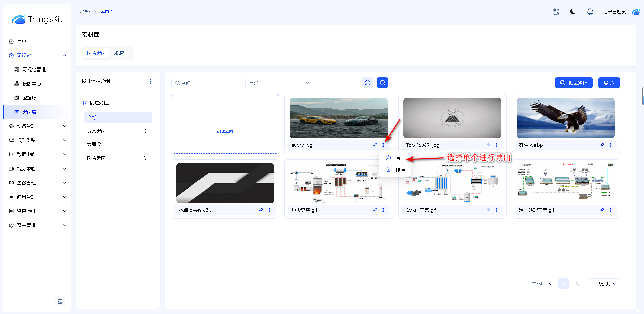Screen dimensions: 644x314
Task: Click the blue search magnifier button
Action: coord(382,83)
